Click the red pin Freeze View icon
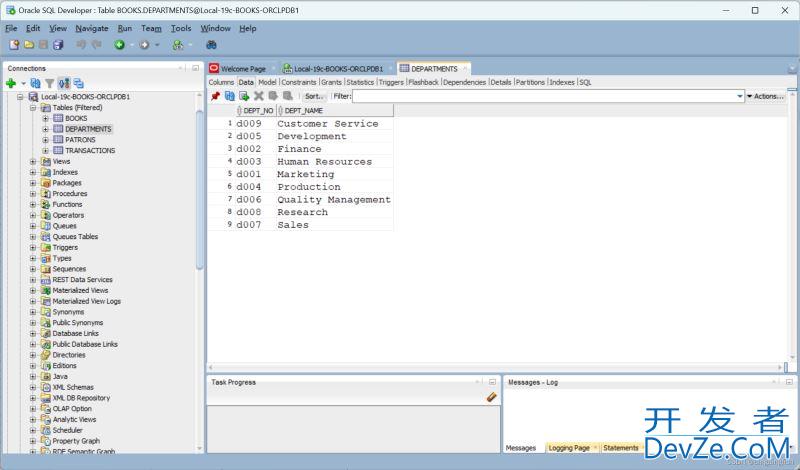Image resolution: width=800 pixels, height=470 pixels. coord(215,96)
